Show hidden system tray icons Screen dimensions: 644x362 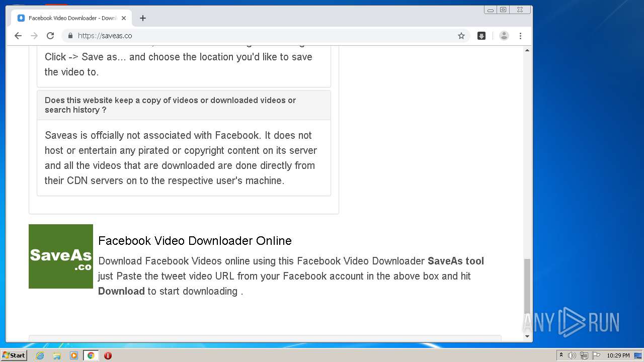point(561,355)
